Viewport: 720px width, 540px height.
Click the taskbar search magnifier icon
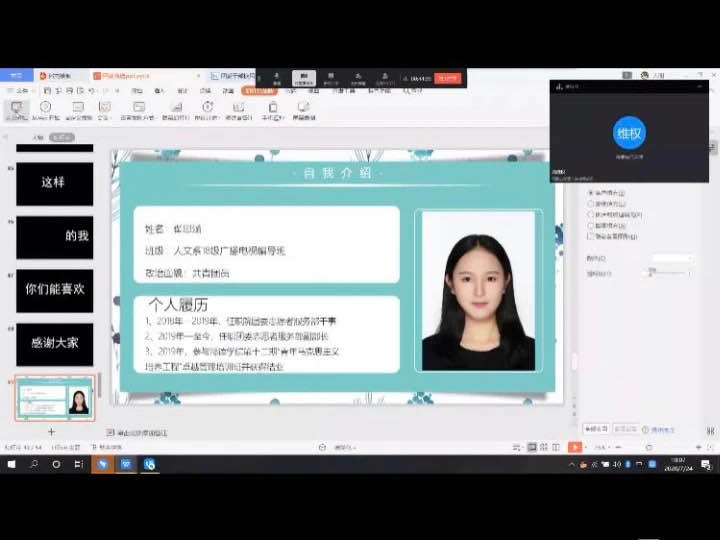pos(34,465)
